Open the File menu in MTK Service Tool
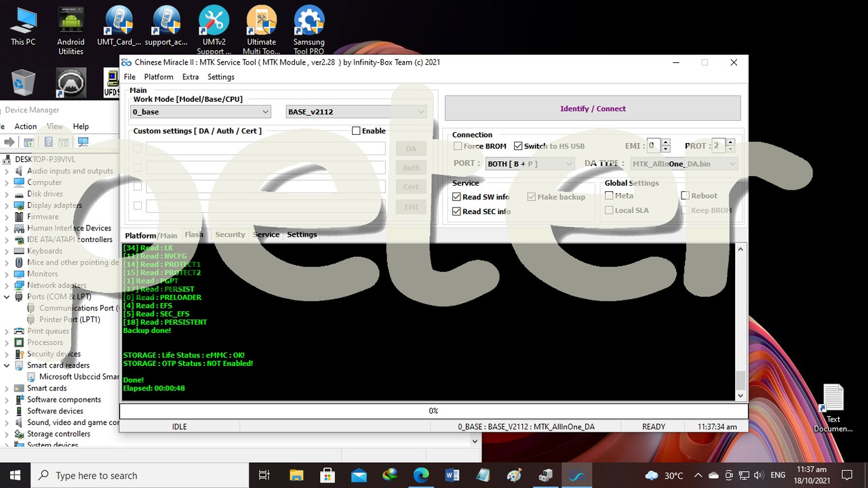The width and height of the screenshot is (868, 488). (130, 77)
